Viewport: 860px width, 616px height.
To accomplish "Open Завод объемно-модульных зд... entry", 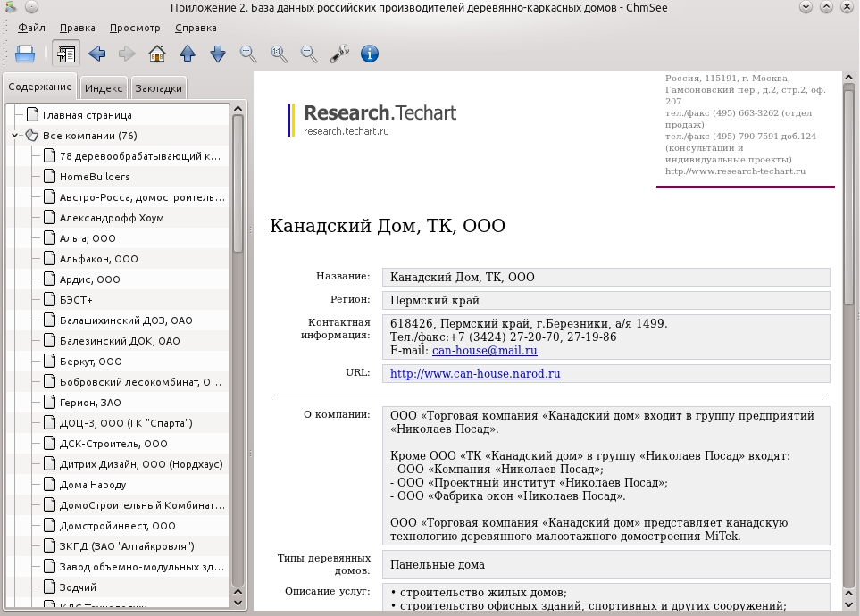I will [x=141, y=567].
